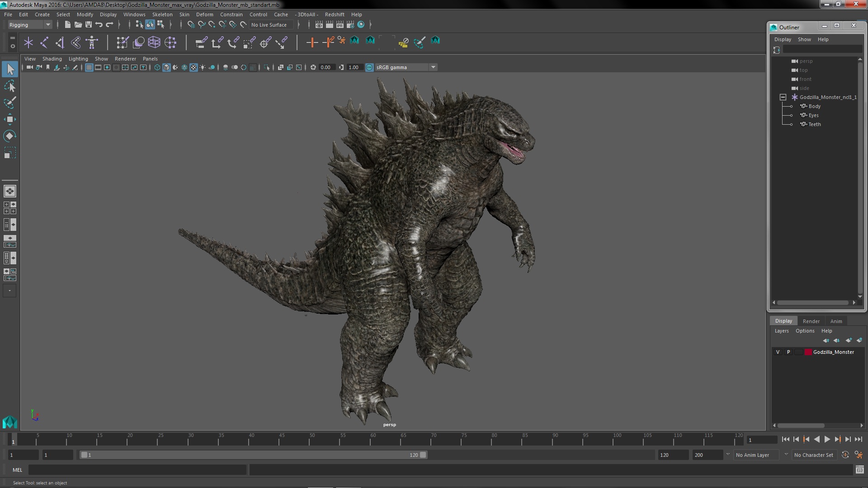Select the arrow Select Tool in toolbox
The image size is (868, 488).
pyautogui.click(x=10, y=69)
